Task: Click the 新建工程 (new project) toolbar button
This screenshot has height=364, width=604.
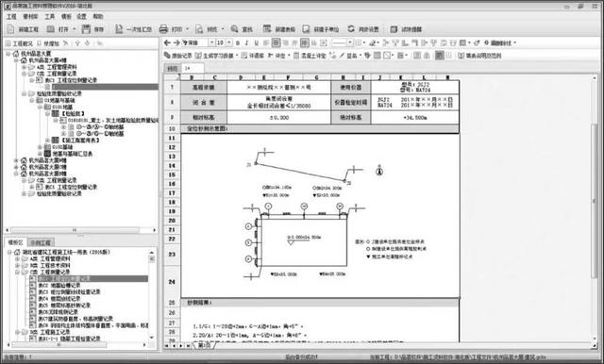Action: 23,29
